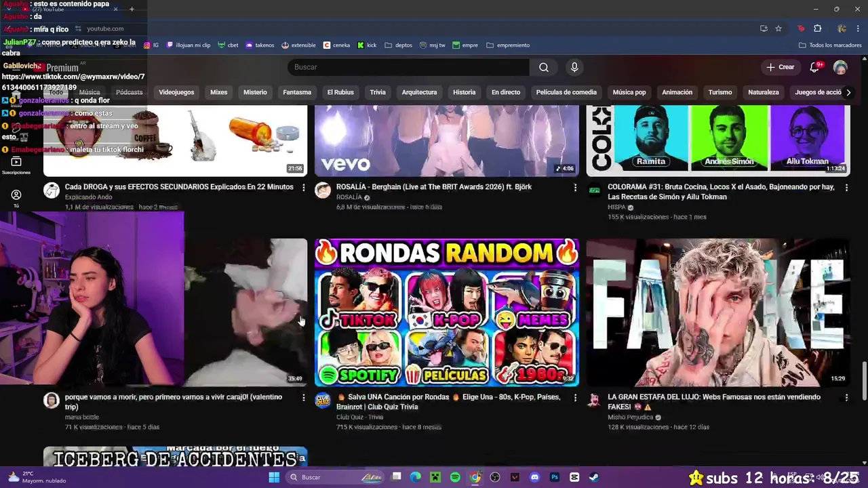Open the YouTube account avatar menu
Image resolution: width=868 pixels, height=488 pixels.
pyautogui.click(x=840, y=67)
